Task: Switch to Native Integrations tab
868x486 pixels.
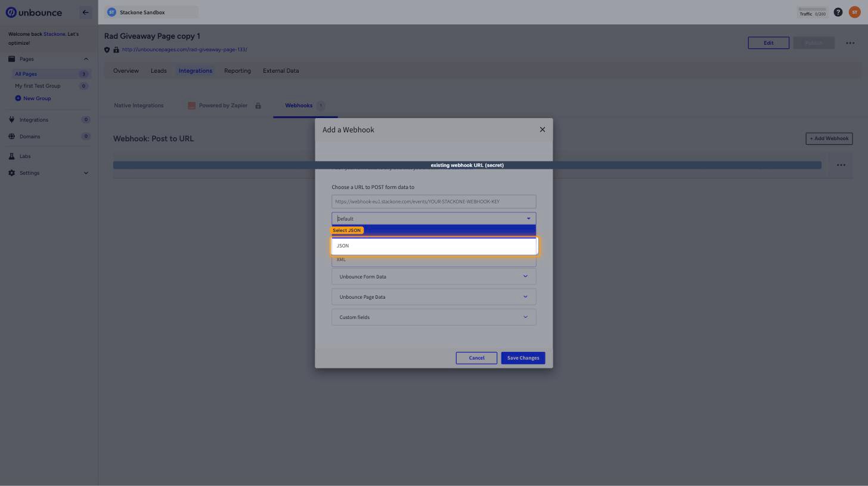Action: click(138, 106)
